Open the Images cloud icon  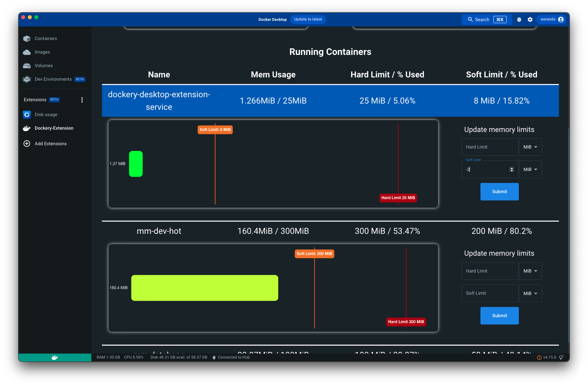27,52
